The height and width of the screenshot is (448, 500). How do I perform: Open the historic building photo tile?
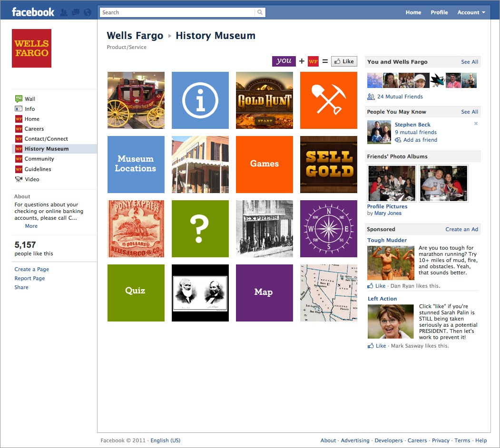pos(200,165)
